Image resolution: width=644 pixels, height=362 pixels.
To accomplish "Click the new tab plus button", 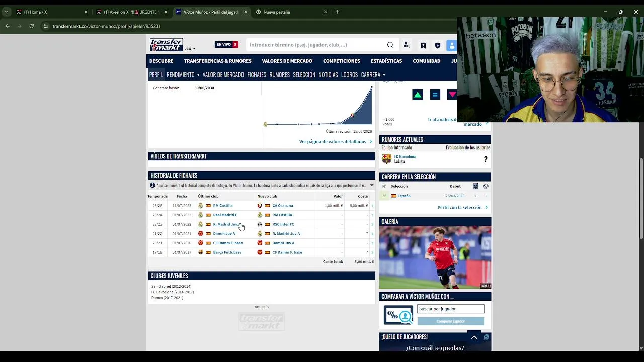I will [x=337, y=12].
